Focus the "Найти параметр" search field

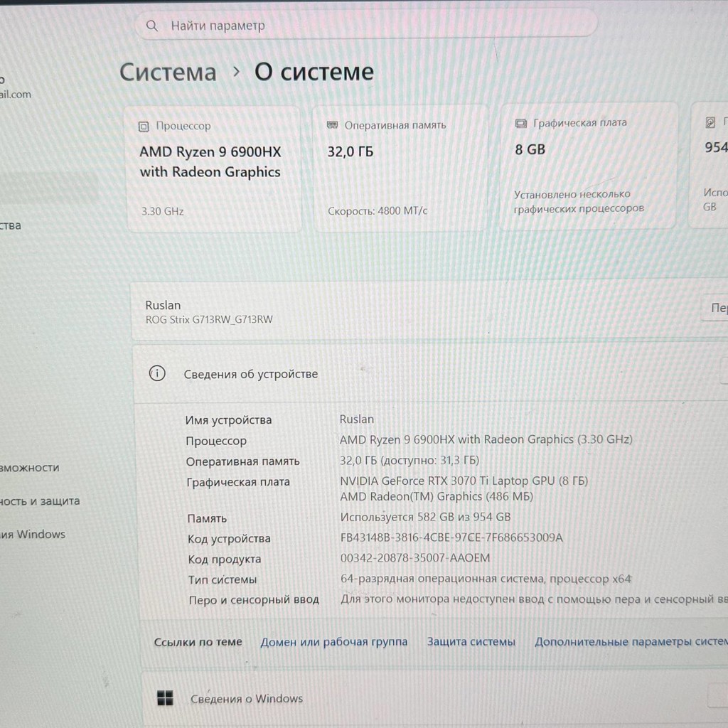pos(365,25)
